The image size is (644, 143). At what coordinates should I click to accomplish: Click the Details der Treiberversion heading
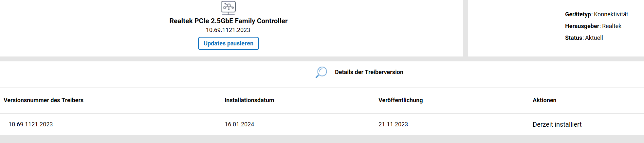point(369,72)
